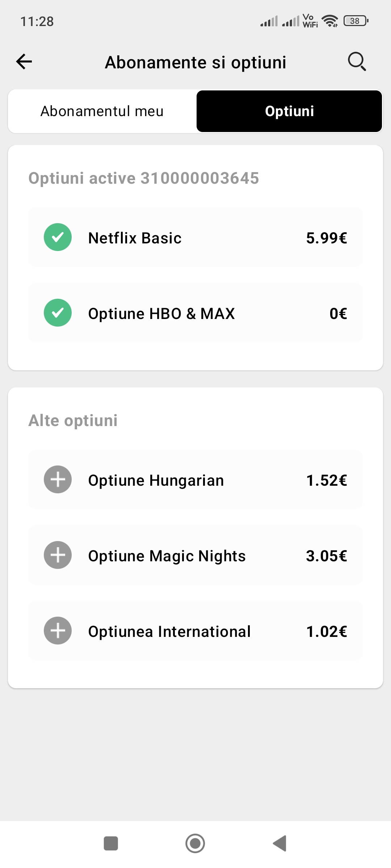
Task: Tap the 3.05€ Magic Nights price
Action: pyautogui.click(x=327, y=556)
